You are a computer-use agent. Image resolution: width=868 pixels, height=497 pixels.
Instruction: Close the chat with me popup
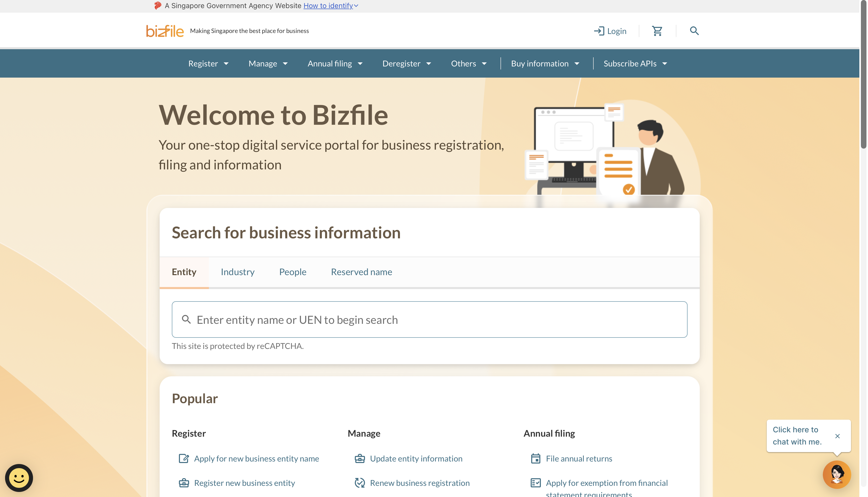tap(837, 436)
